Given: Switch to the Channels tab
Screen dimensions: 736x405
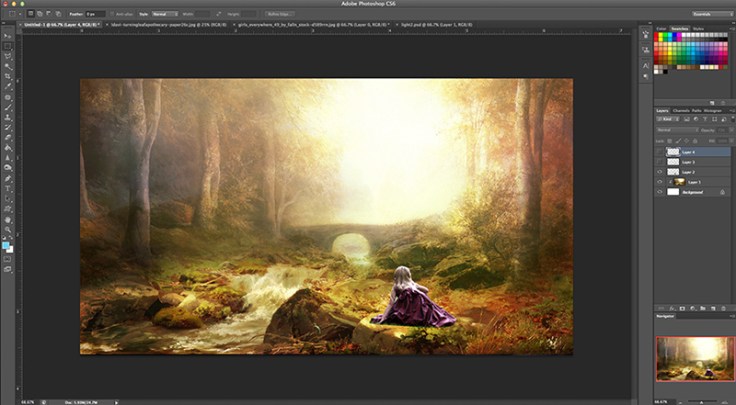Looking at the screenshot, I should coord(681,110).
